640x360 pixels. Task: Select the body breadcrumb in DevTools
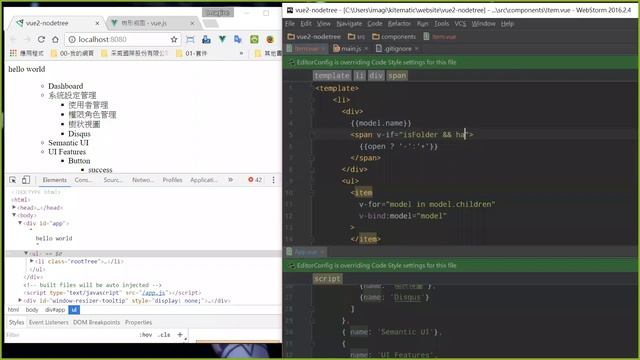coord(32,310)
